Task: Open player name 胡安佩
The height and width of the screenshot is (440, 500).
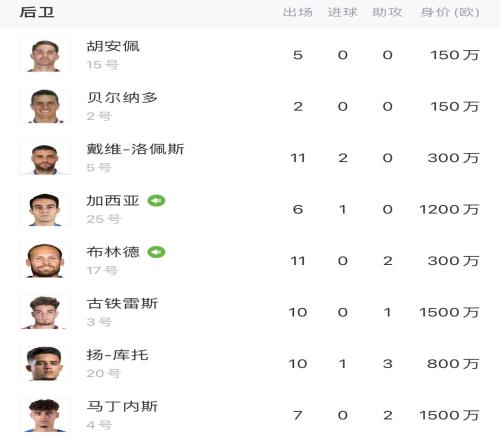Action: click(x=113, y=46)
